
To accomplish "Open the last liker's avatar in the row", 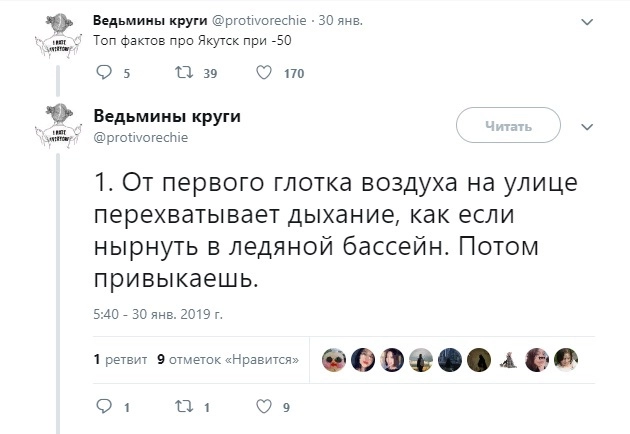I will coord(566,359).
